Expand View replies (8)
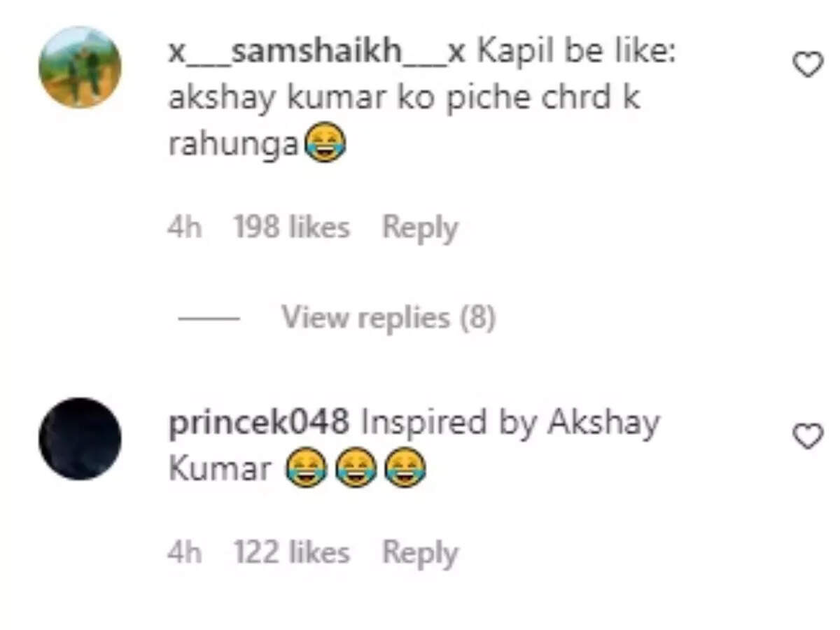Screen dimensions: 840x630 (388, 318)
